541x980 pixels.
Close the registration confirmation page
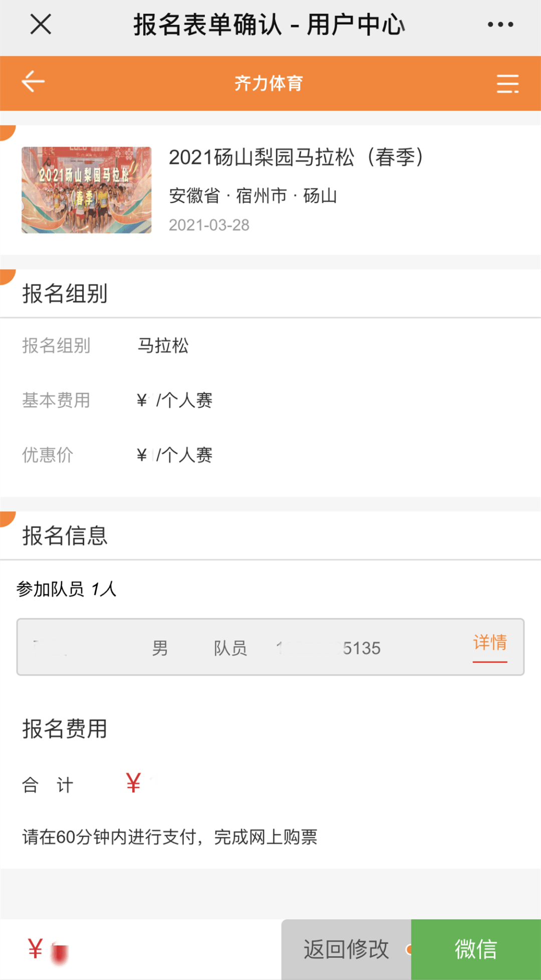(41, 24)
